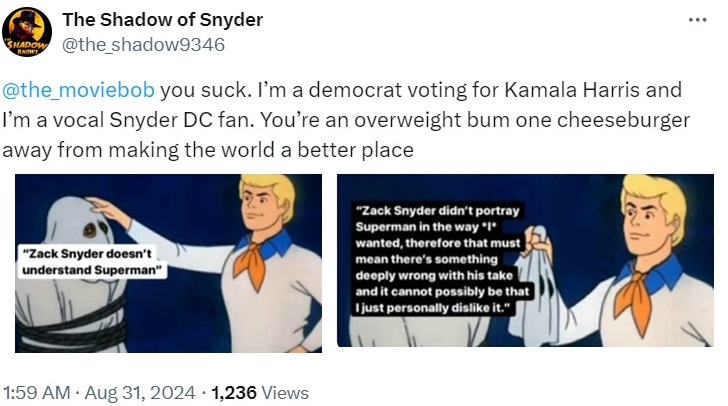Click the "didn't portray Superman" black caption box
This screenshot has width=728, height=406.
[x=441, y=259]
